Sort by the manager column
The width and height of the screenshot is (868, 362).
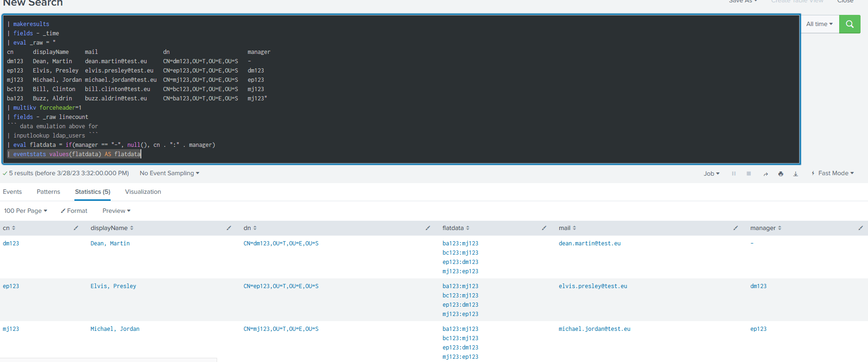coord(766,228)
